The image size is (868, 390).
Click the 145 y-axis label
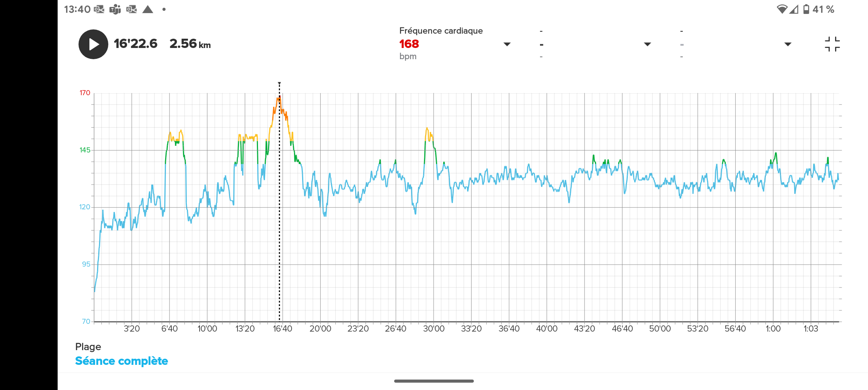(85, 150)
